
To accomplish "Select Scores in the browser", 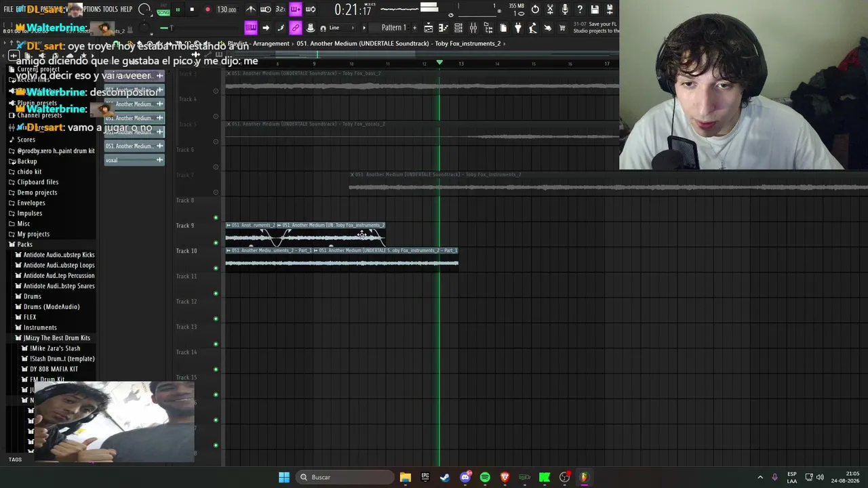I will [26, 140].
